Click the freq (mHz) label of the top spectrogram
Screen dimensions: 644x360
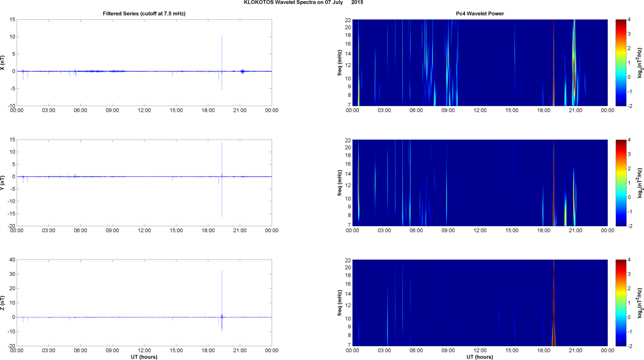pos(340,63)
